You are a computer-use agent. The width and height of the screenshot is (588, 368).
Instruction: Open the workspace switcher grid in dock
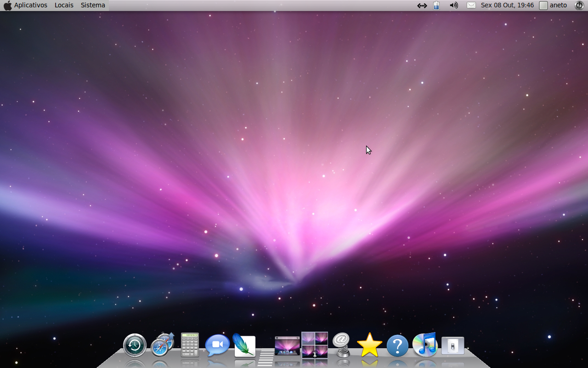[x=315, y=345]
